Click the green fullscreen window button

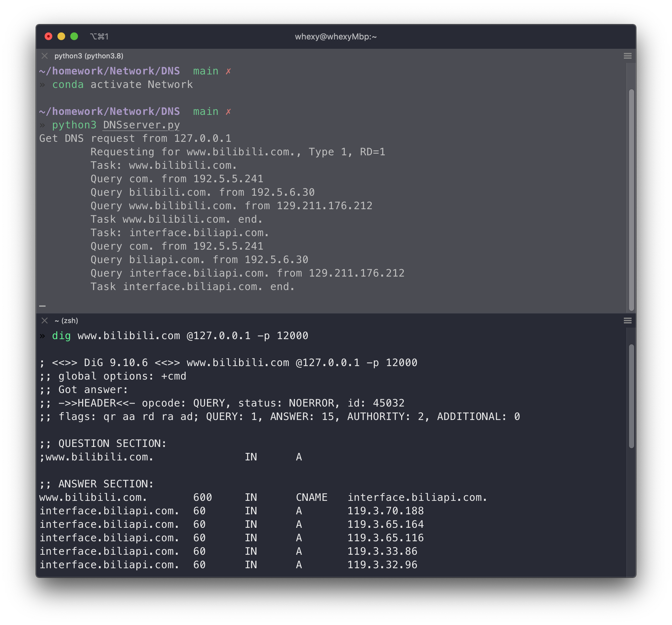[74, 37]
